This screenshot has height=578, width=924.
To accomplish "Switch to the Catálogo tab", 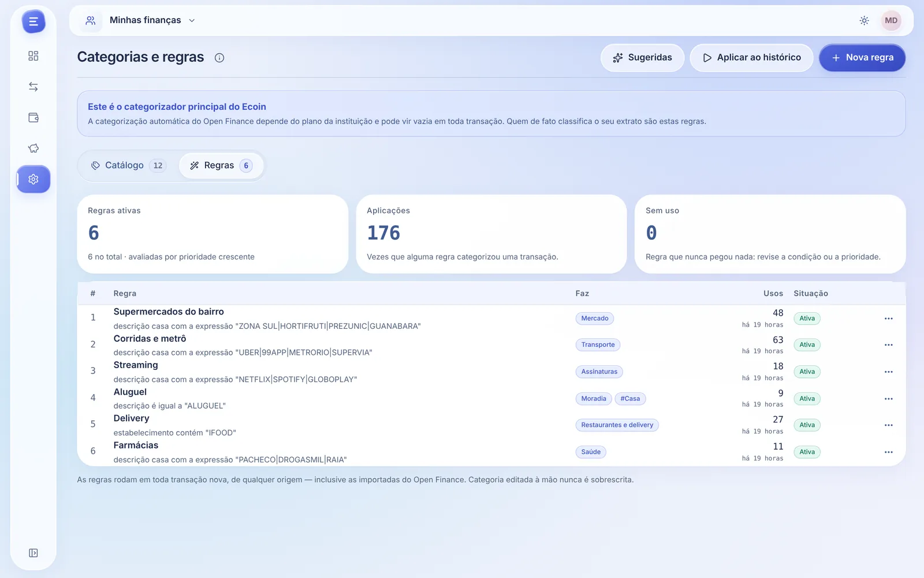I will click(x=128, y=165).
